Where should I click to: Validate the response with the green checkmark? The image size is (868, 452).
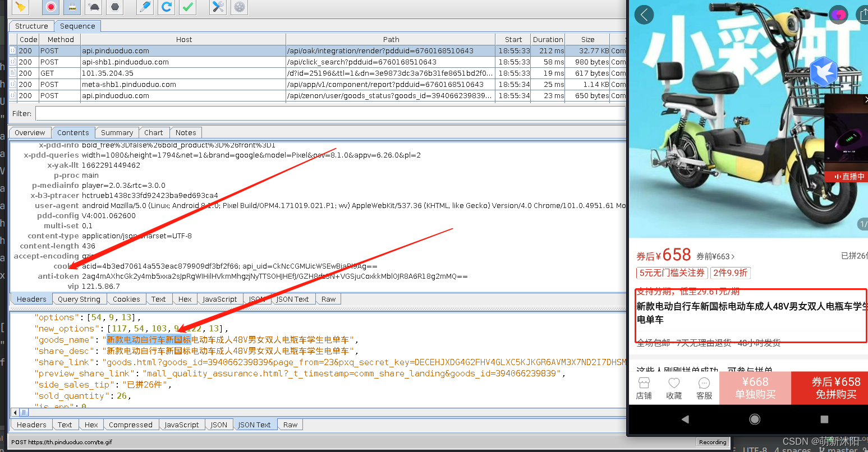(x=188, y=7)
